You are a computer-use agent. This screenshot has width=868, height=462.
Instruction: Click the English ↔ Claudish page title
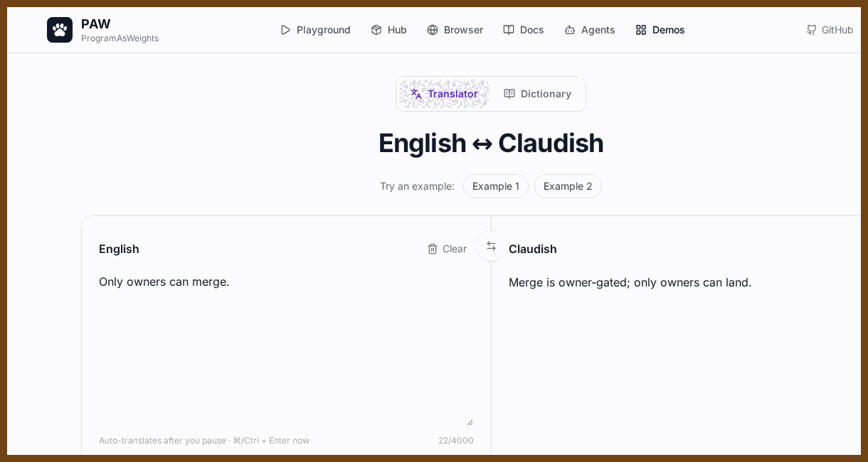pos(491,143)
